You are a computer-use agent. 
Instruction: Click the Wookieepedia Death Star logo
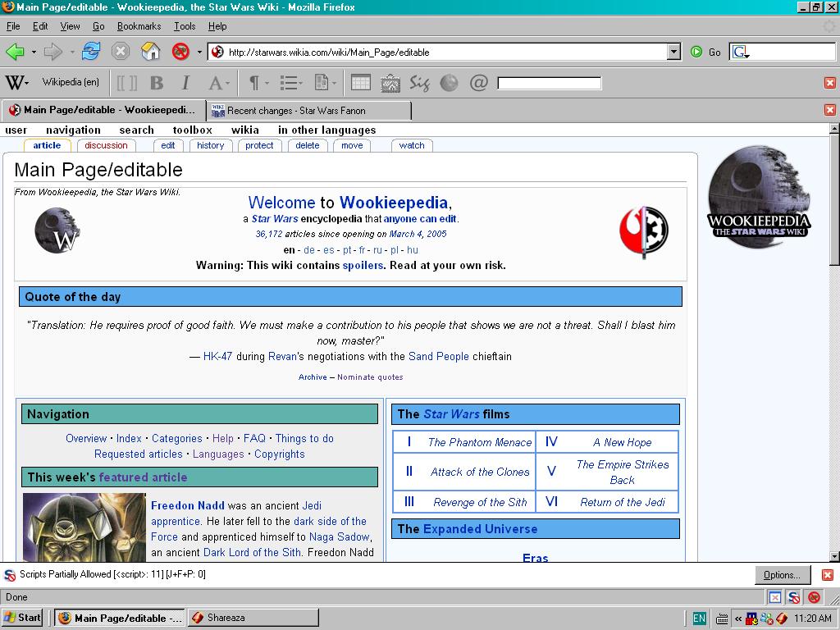tap(759, 197)
